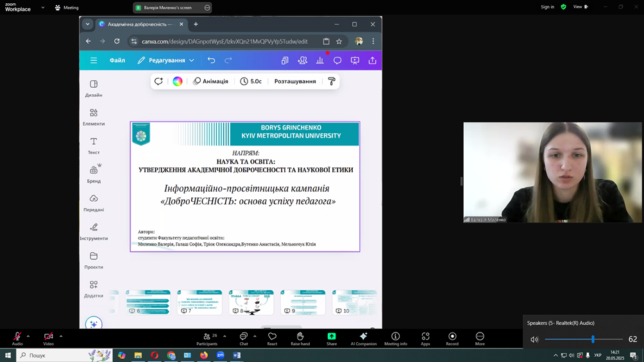Open the Text tool in Canva sidebar
This screenshot has height=362, width=644.
[x=94, y=145]
